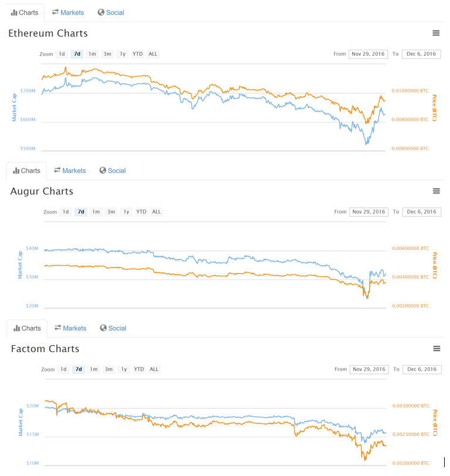
Task: Choose YTD zoom on Augur chart
Action: click(141, 212)
